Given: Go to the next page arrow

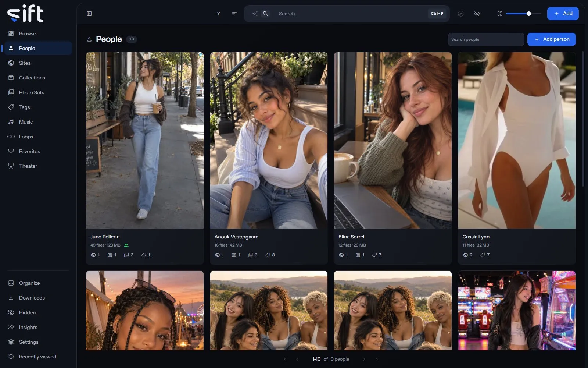Looking at the screenshot, I should pos(364,359).
